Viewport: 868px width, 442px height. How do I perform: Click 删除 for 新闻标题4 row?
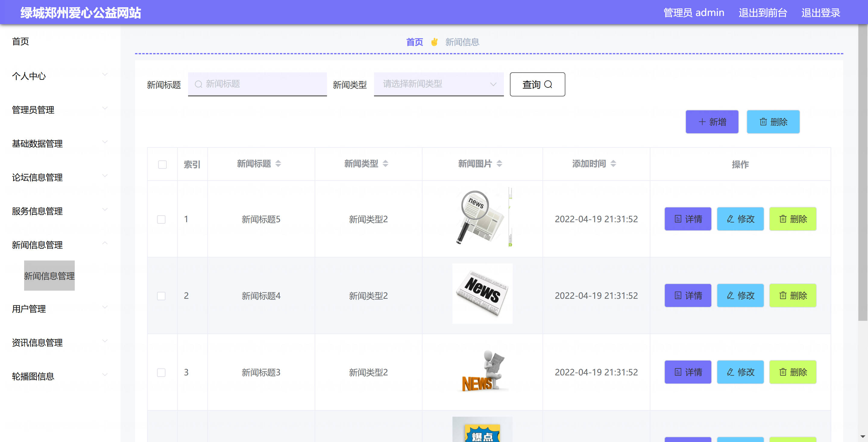[793, 295]
